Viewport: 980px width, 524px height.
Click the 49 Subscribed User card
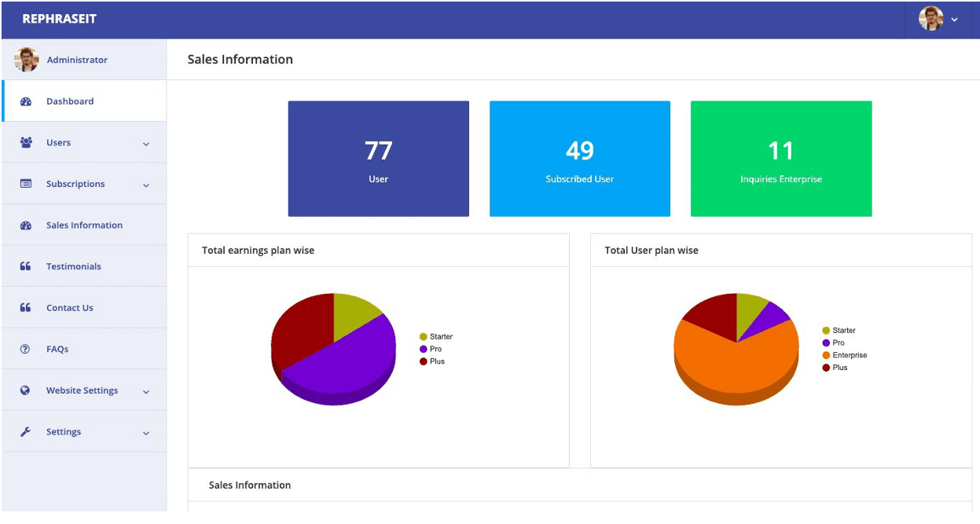click(580, 159)
